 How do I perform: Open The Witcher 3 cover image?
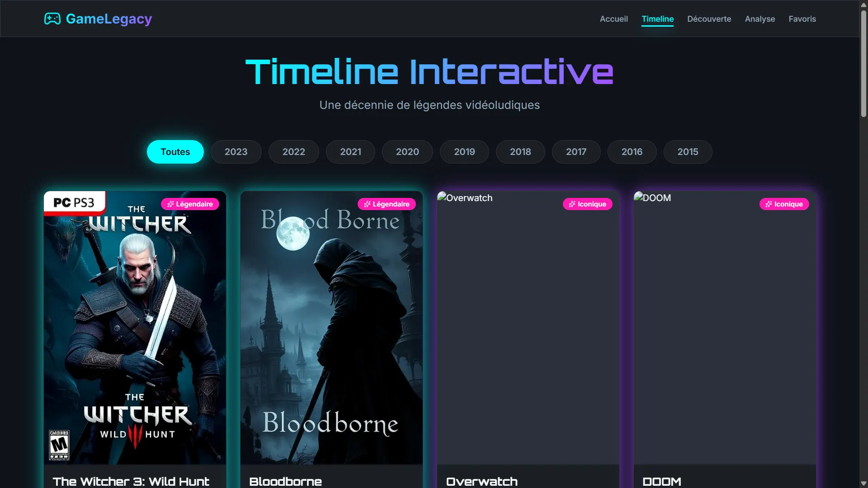coord(134,325)
